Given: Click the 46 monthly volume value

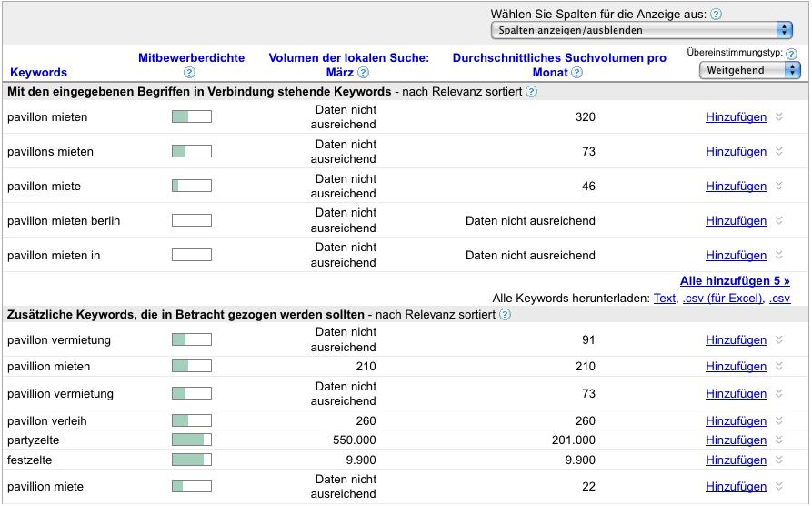Looking at the screenshot, I should click(588, 187).
